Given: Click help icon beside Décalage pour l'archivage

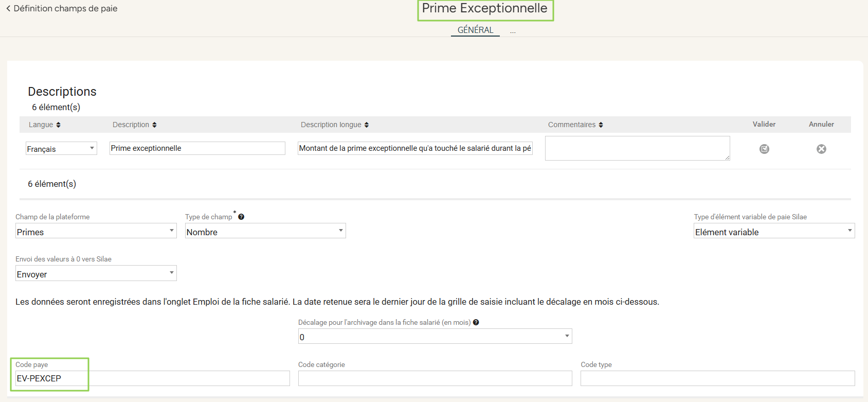Looking at the screenshot, I should [x=476, y=322].
